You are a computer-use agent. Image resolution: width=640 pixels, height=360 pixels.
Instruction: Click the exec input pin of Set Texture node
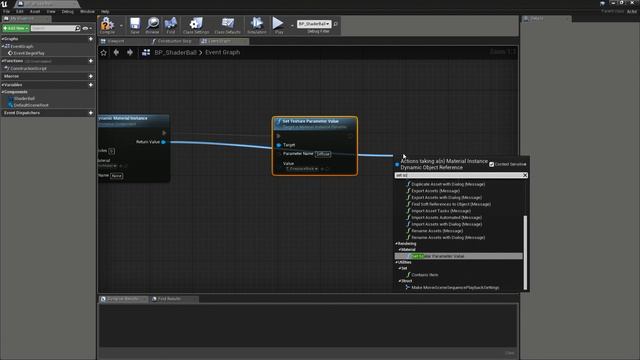pyautogui.click(x=279, y=136)
